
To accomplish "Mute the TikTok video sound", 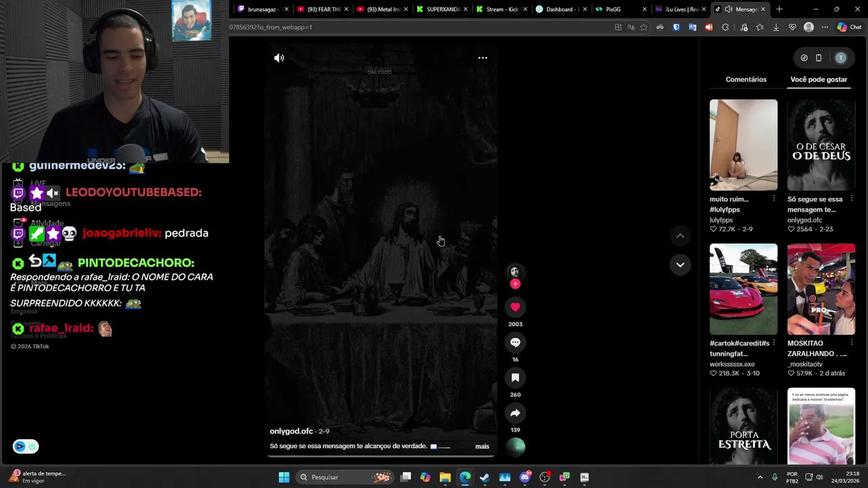I will (279, 58).
